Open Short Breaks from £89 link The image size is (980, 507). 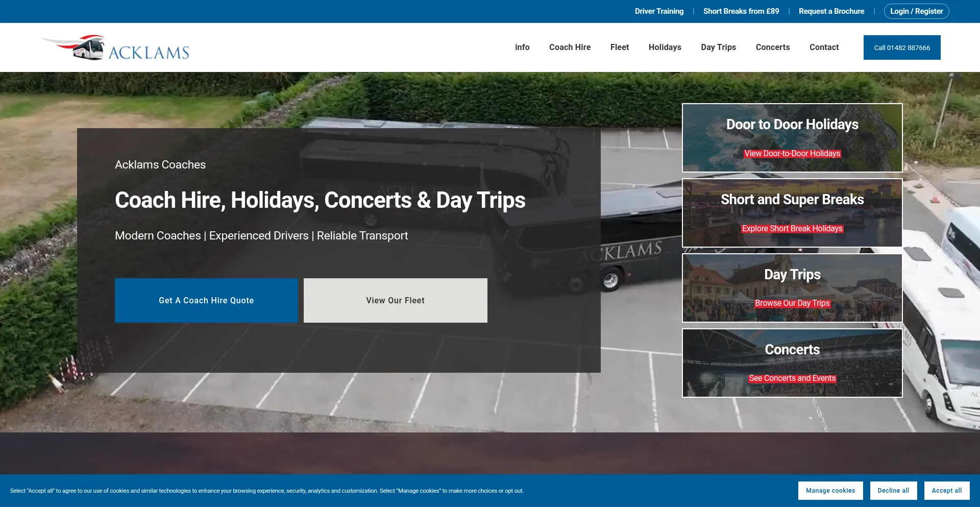pos(741,11)
